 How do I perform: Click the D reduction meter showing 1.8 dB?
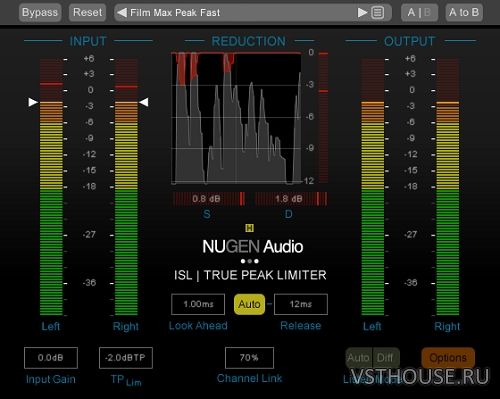coord(291,199)
